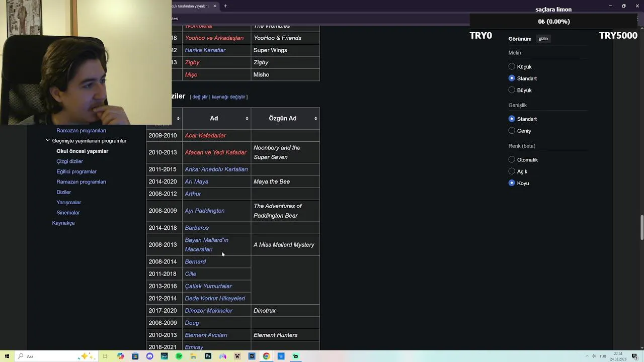This screenshot has height=362, width=644.
Task: Open the Çatlak Yumurtalar link
Action: [x=208, y=286]
